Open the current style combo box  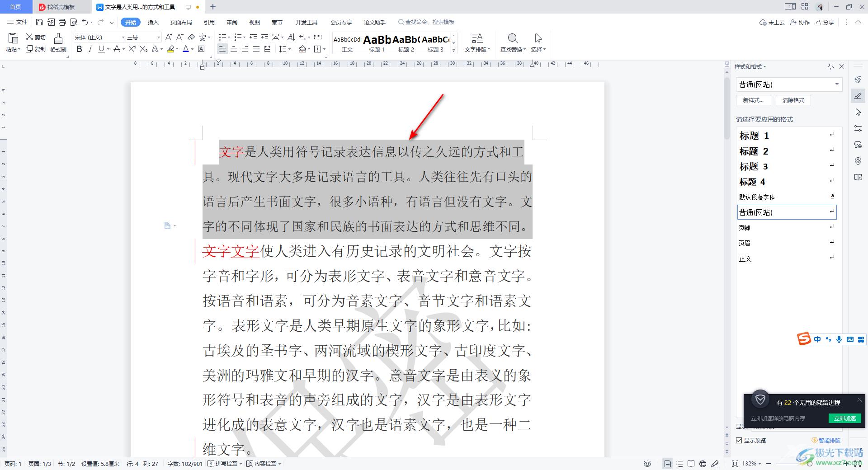coord(789,85)
